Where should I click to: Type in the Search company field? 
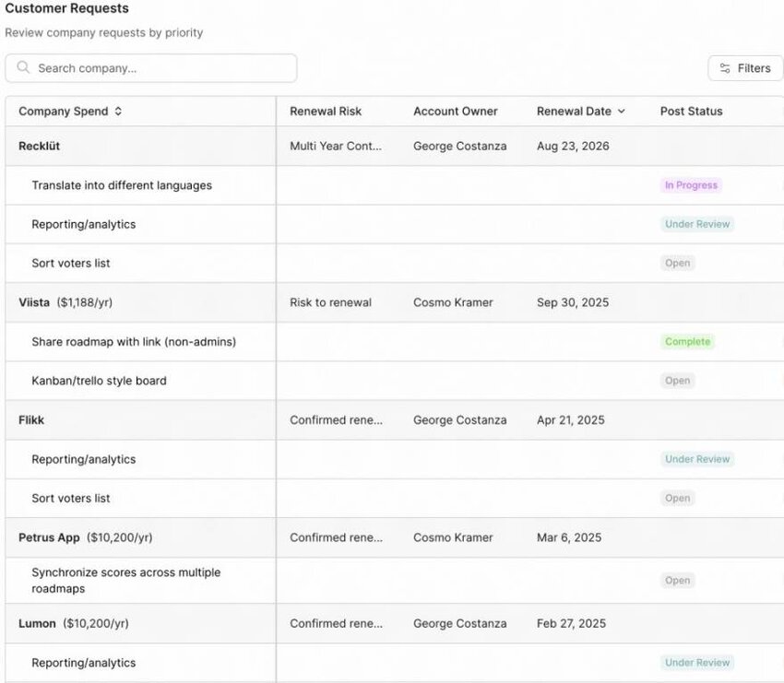pyautogui.click(x=161, y=68)
